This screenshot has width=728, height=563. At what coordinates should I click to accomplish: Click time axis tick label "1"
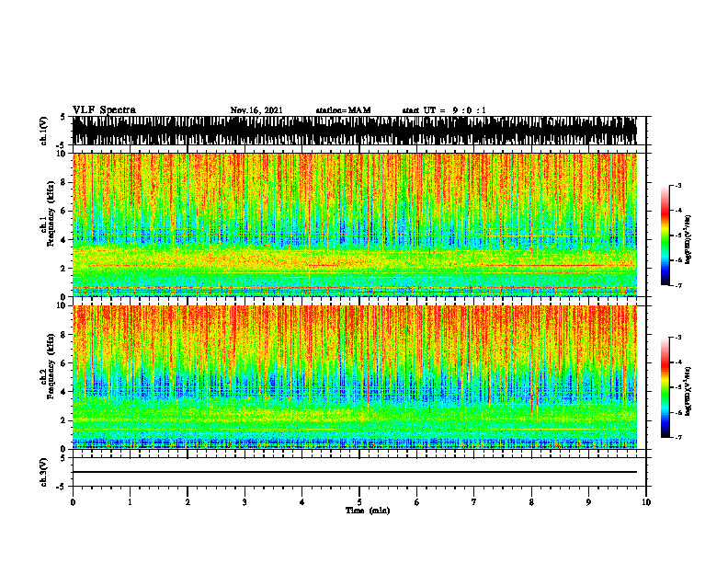tap(130, 502)
